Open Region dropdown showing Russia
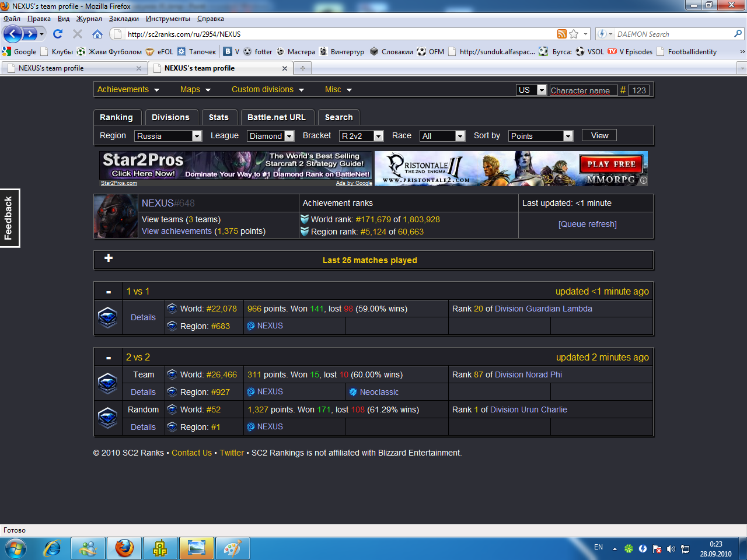Image resolution: width=747 pixels, height=560 pixels. pos(168,136)
